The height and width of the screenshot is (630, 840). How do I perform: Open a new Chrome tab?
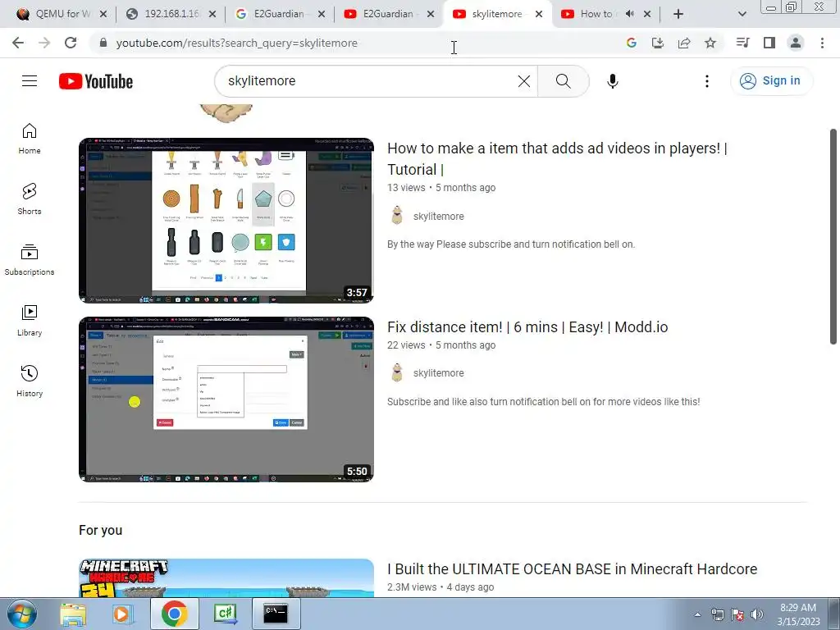coord(678,14)
